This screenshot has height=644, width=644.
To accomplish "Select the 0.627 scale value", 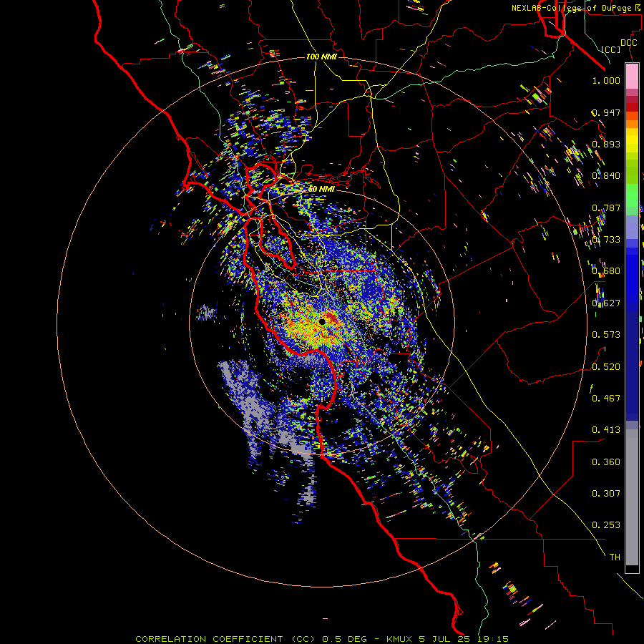I will pyautogui.click(x=606, y=303).
